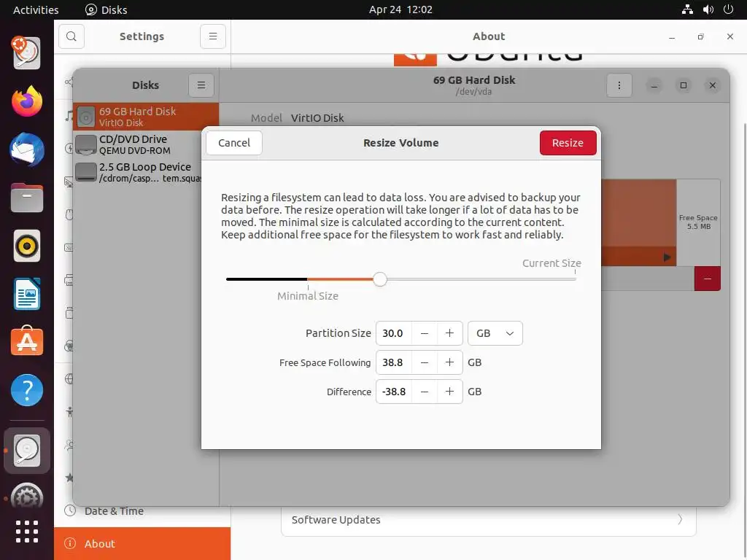Decrease Partition Size with the minus button
Viewport: 747px width, 560px height.
[x=424, y=333]
